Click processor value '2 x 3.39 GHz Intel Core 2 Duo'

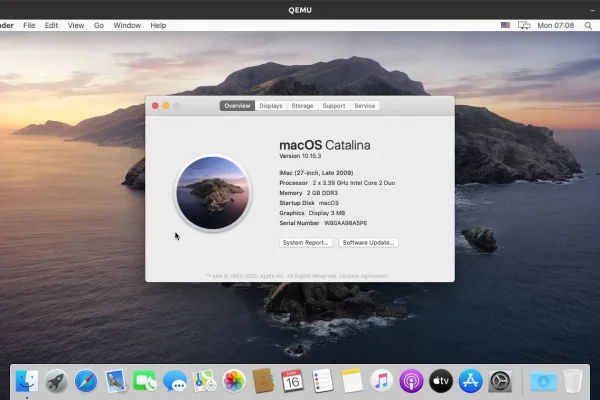(354, 183)
